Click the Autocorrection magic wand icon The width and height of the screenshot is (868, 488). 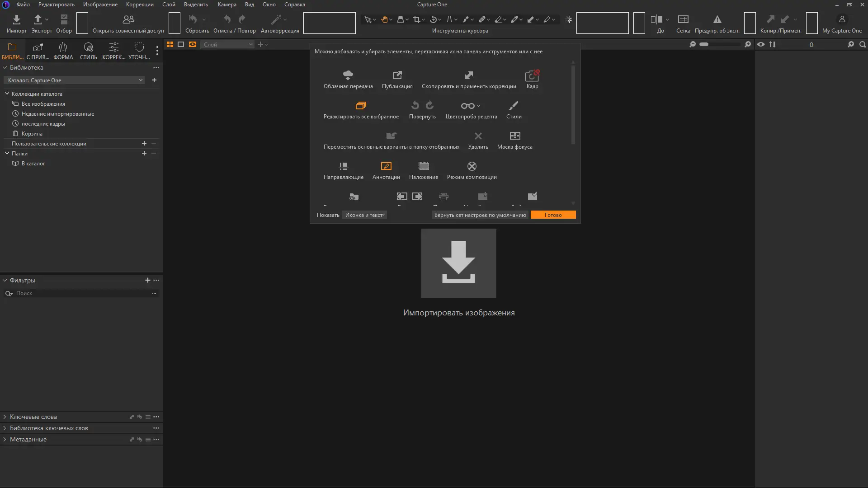pyautogui.click(x=276, y=19)
